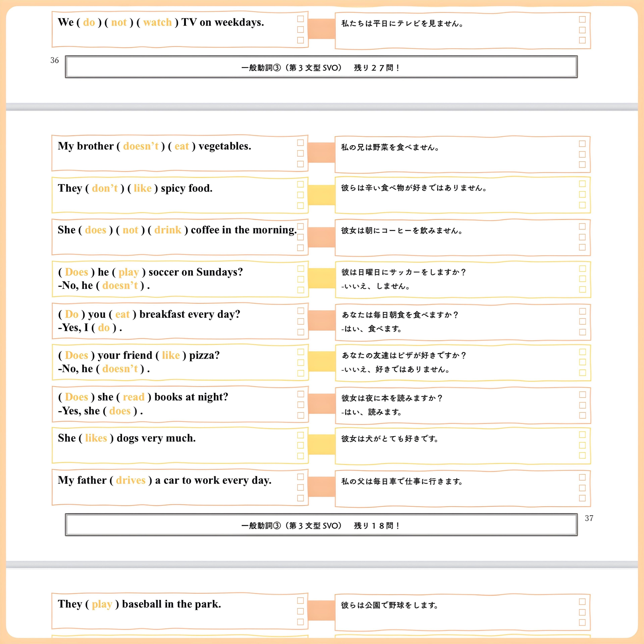Check top box on 私の兄は野菜を食べません card
Screen dimensions: 644x644
point(582,144)
